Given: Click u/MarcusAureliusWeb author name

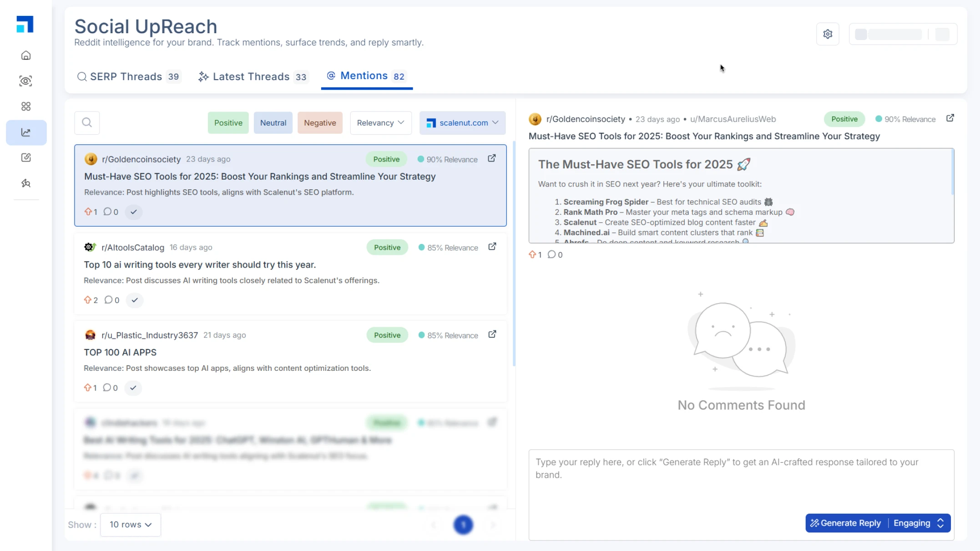Looking at the screenshot, I should point(733,119).
